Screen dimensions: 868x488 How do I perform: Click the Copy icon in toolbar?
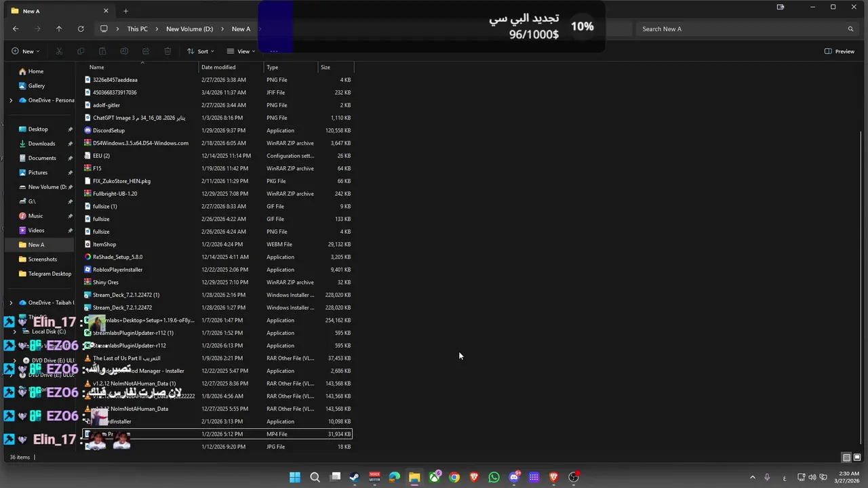pos(81,52)
